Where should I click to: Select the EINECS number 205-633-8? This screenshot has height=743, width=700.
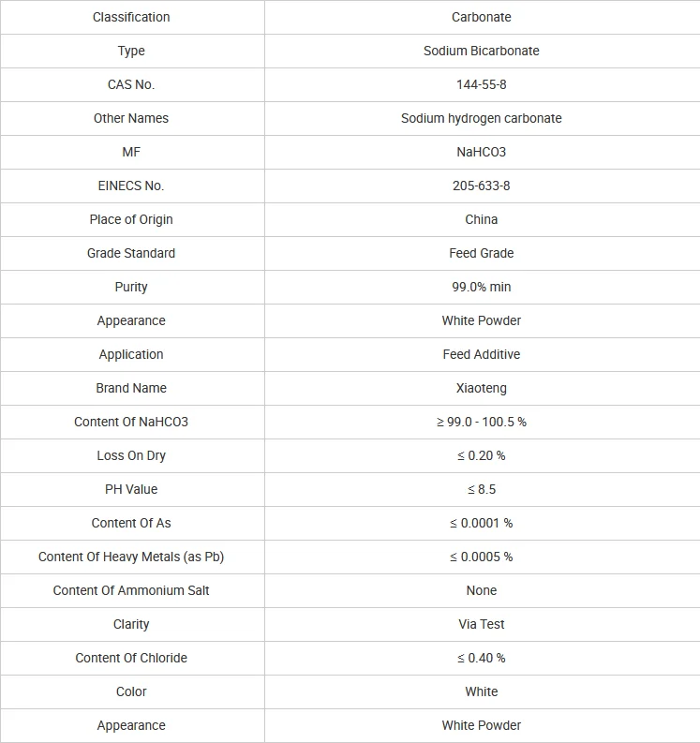click(481, 186)
